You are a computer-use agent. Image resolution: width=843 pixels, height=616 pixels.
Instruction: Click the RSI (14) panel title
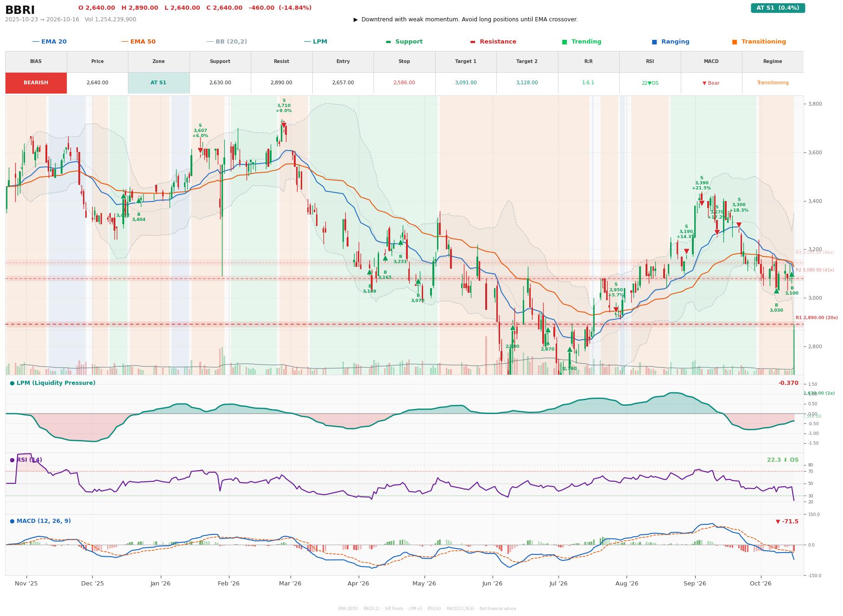26,460
